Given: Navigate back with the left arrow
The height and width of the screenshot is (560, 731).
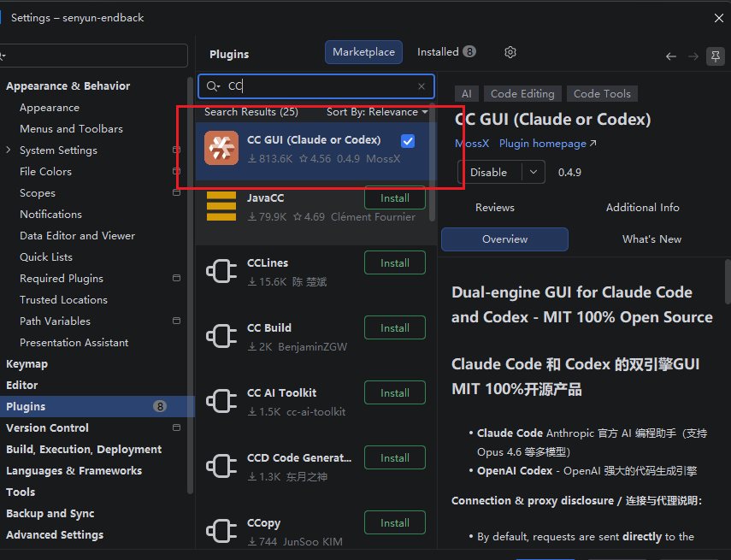Looking at the screenshot, I should (671, 56).
